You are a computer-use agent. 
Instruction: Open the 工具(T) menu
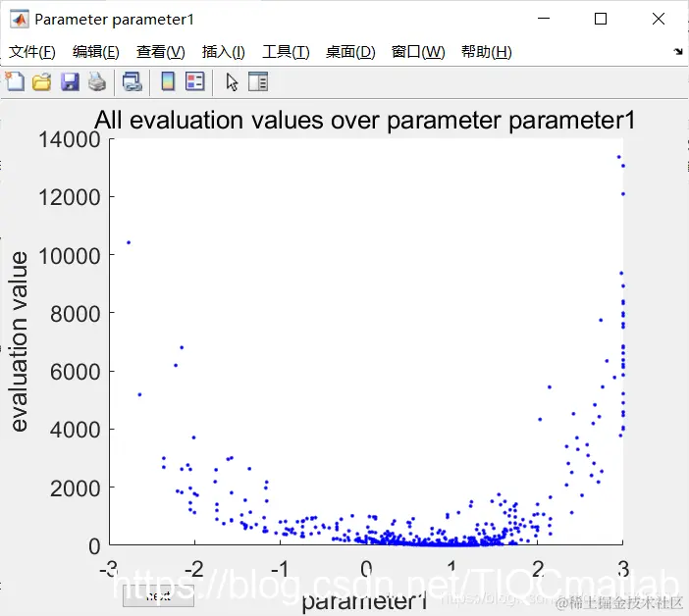286,52
